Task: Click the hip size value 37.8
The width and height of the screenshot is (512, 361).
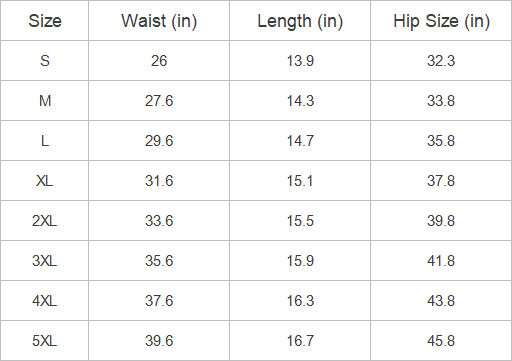Action: click(x=441, y=181)
